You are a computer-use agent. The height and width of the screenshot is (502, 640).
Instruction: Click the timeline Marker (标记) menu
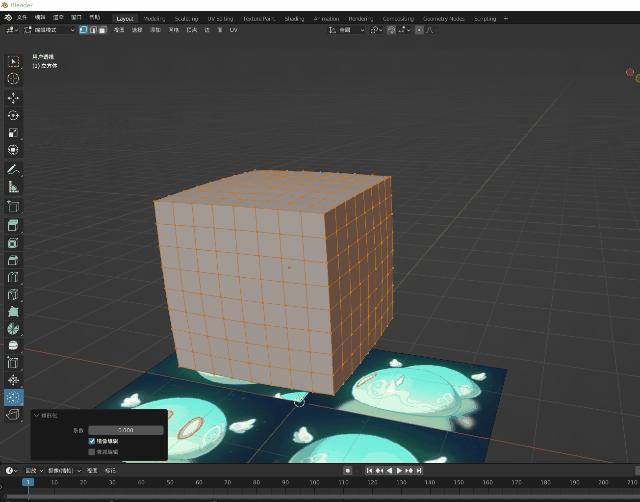point(110,471)
